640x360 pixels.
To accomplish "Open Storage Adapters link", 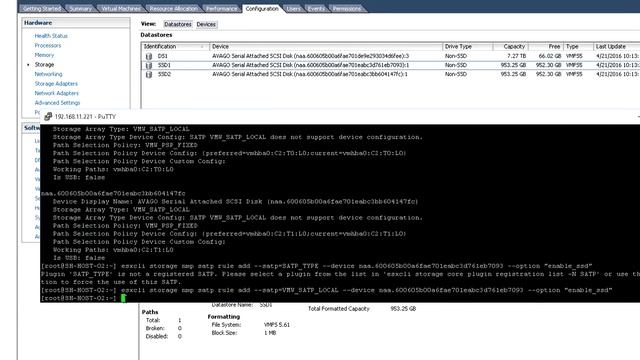I will tap(56, 84).
